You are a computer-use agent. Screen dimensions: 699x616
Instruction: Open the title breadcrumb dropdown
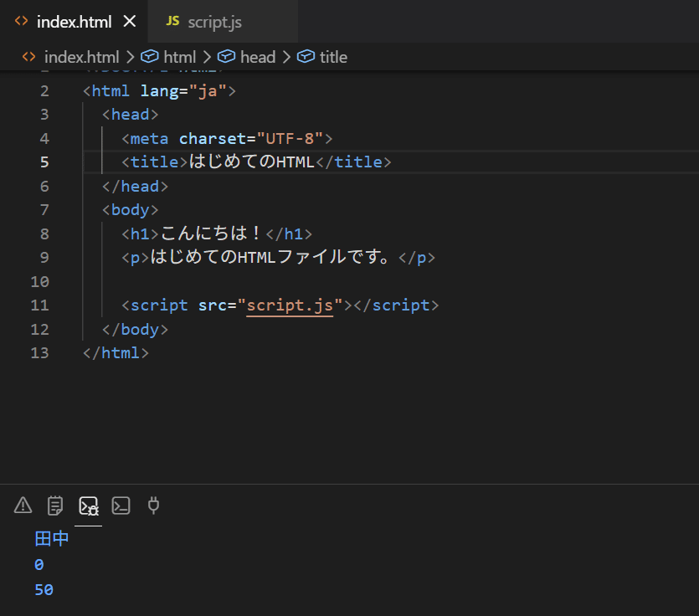click(x=333, y=57)
